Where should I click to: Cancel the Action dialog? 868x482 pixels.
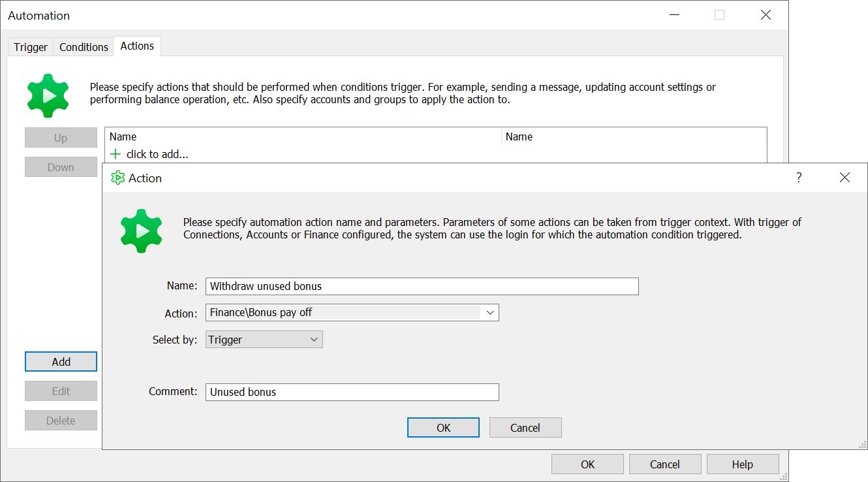click(525, 428)
